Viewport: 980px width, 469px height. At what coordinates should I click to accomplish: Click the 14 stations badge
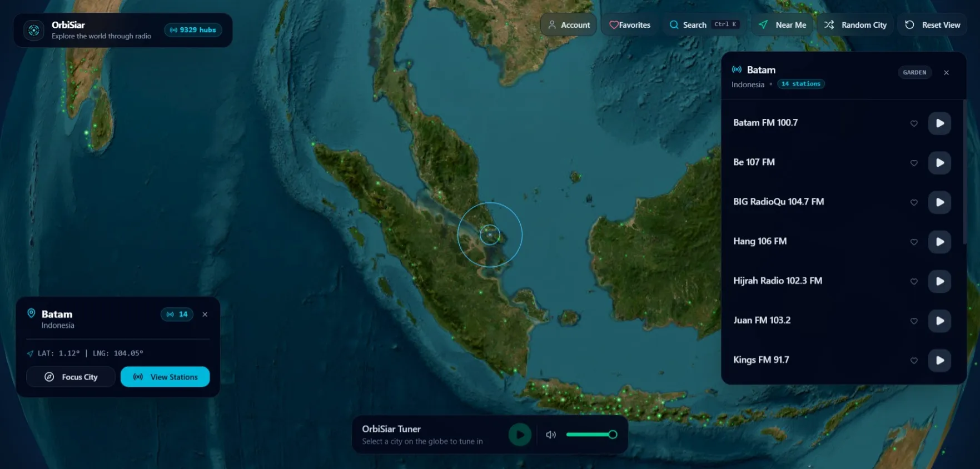click(x=800, y=84)
